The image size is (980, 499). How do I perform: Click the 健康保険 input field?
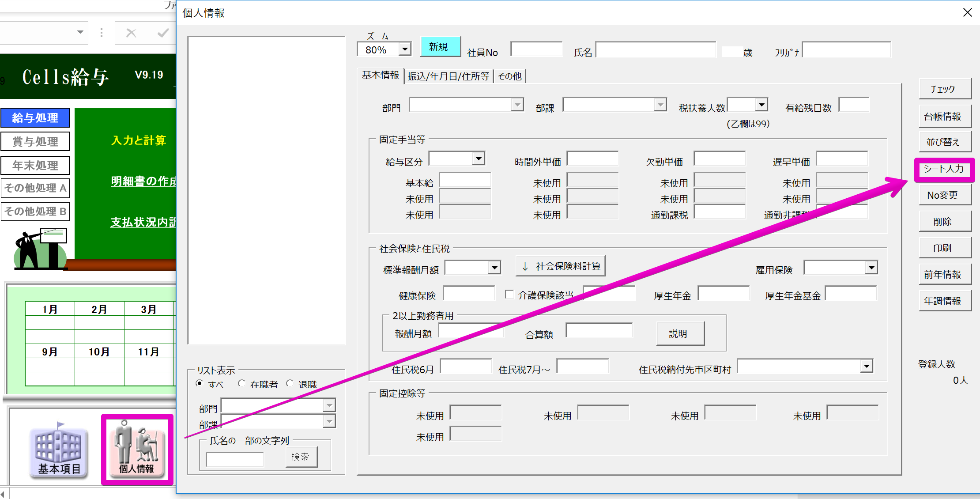click(469, 293)
